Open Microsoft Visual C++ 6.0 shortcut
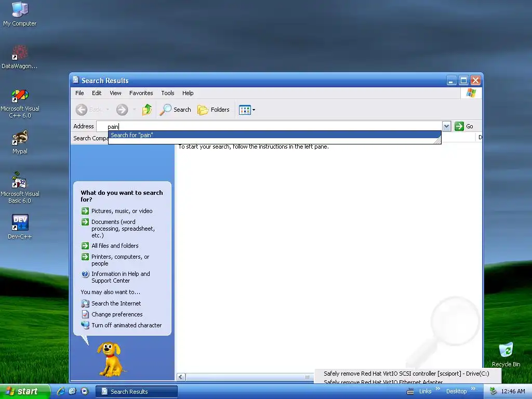Viewport: 532px width, 399px height. click(20, 103)
